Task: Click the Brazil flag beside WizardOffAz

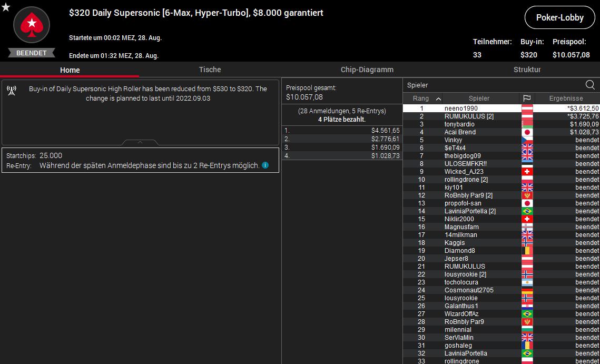Action: pyautogui.click(x=527, y=314)
